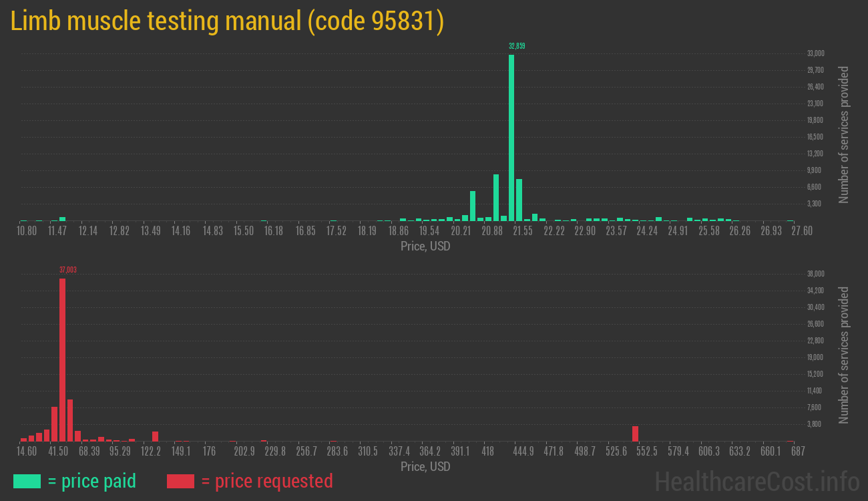Click the 32,859 peak value label
The width and height of the screenshot is (868, 501).
pos(517,46)
